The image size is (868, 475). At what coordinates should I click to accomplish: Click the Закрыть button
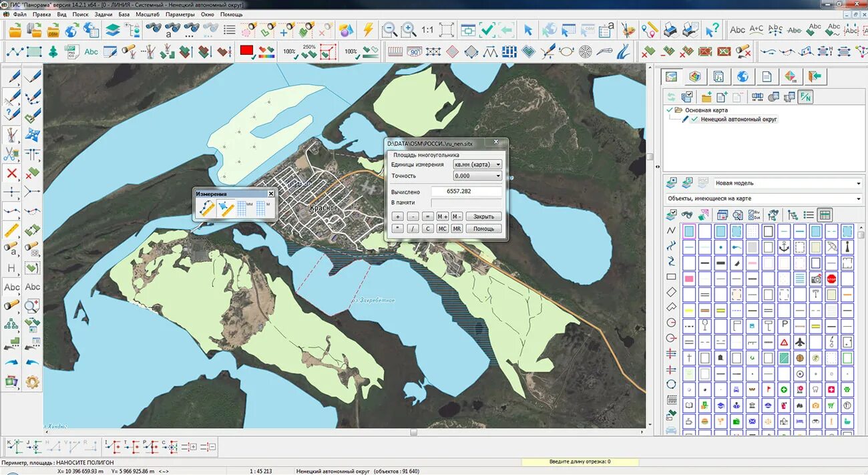pyautogui.click(x=483, y=216)
